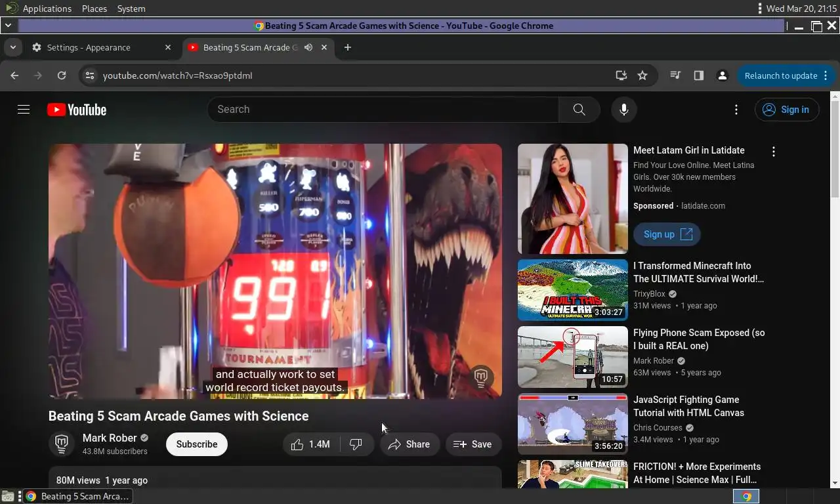This screenshot has width=840, height=504.
Task: Click Sign up on Latidate ad
Action: point(667,234)
